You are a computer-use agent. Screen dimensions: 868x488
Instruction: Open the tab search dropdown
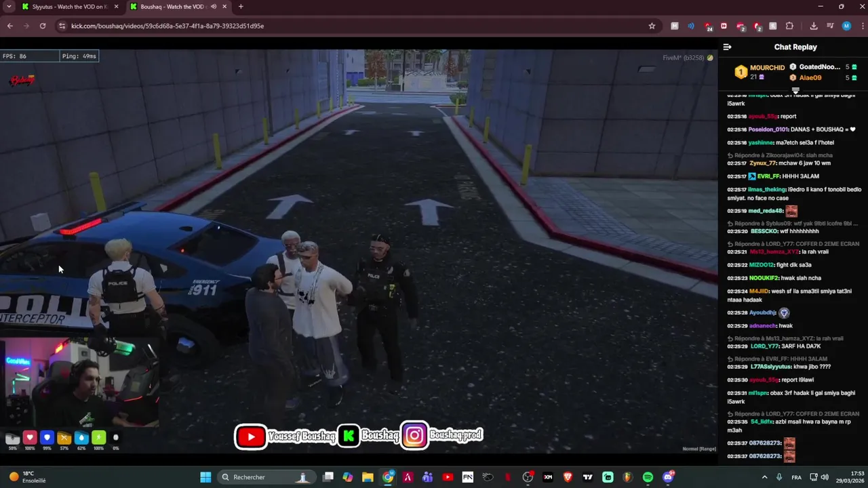point(9,7)
